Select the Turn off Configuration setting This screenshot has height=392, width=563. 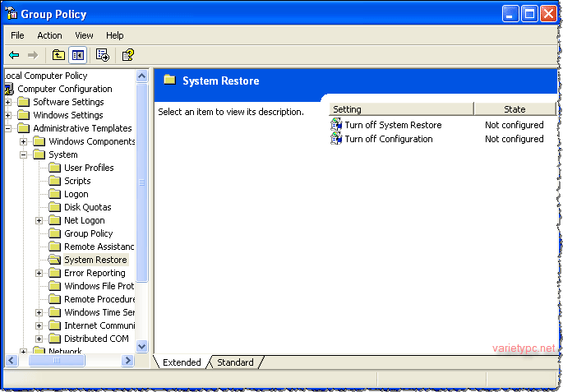point(389,139)
